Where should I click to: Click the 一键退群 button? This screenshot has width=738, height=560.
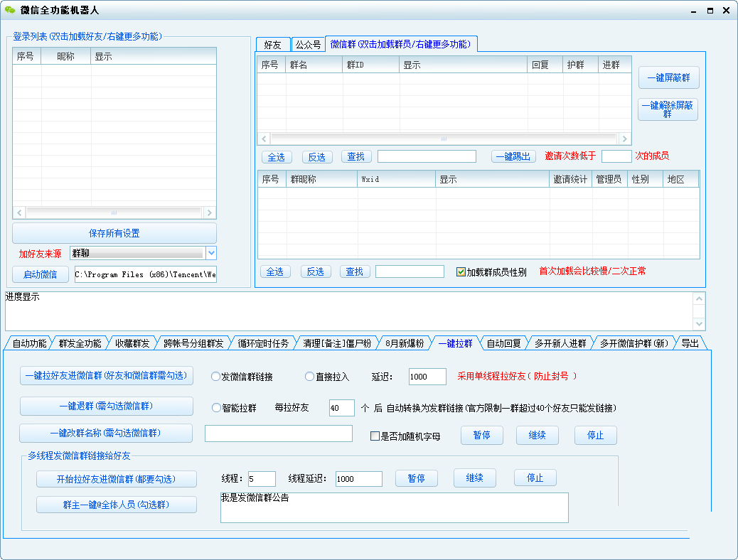pyautogui.click(x=107, y=406)
